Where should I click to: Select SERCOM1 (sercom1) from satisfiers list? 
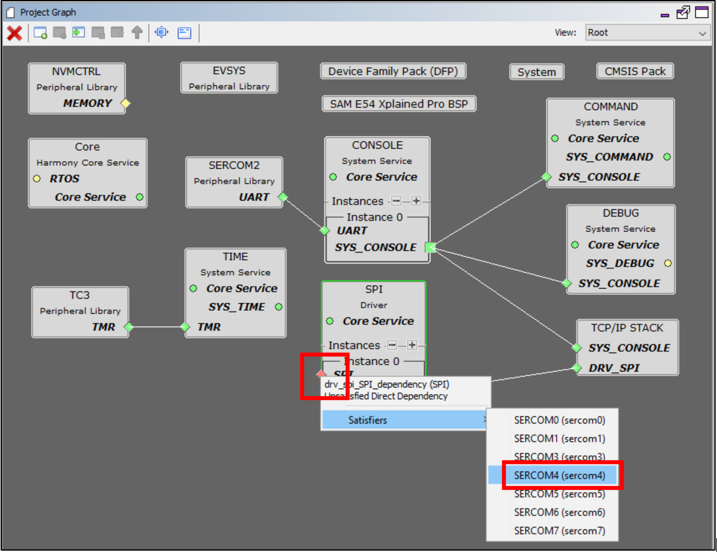[x=552, y=439]
